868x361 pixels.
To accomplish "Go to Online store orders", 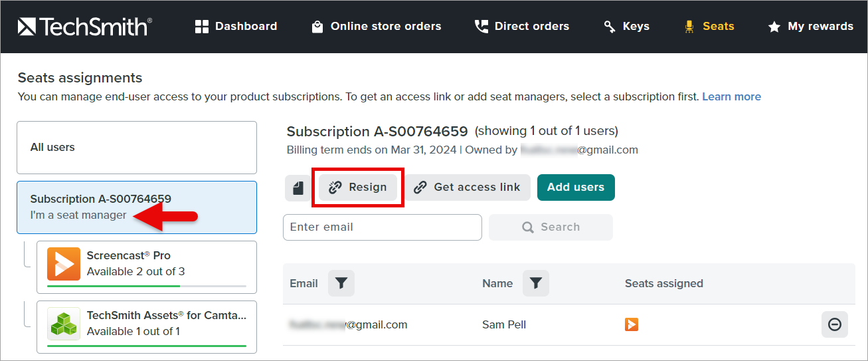I will click(376, 27).
